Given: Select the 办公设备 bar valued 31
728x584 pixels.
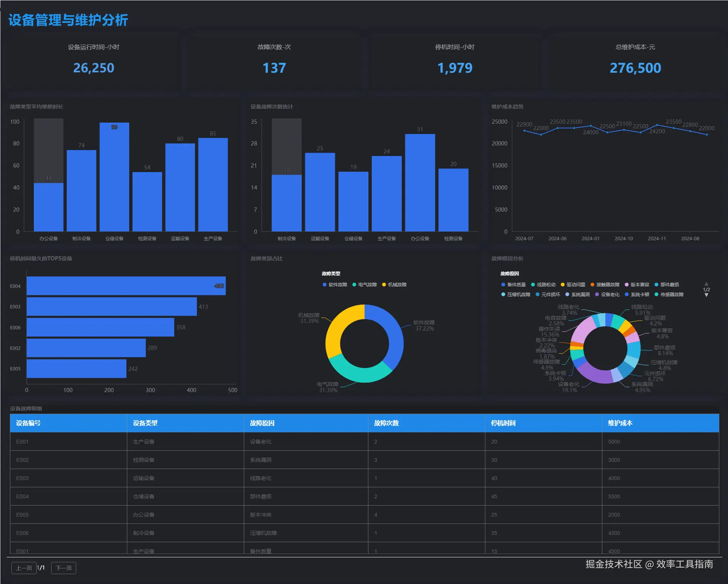Looking at the screenshot, I should [420, 183].
